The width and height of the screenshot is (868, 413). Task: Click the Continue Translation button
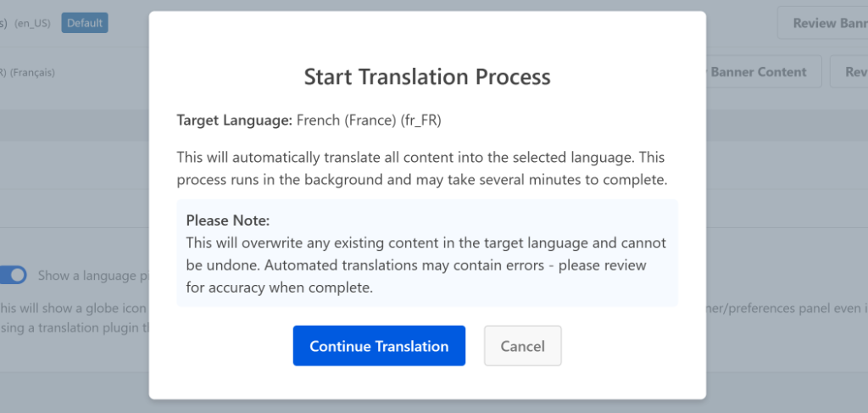(379, 346)
